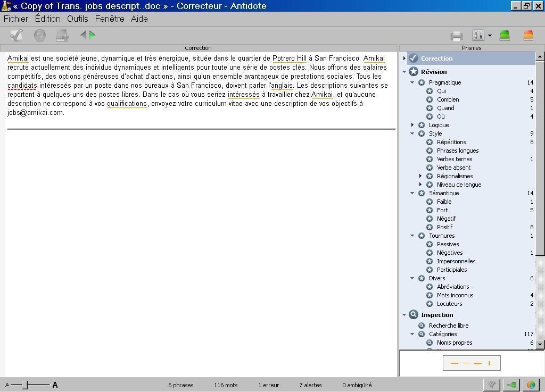This screenshot has height=392, width=545.
Task: Click the Révision prism star icon
Action: coord(413,71)
